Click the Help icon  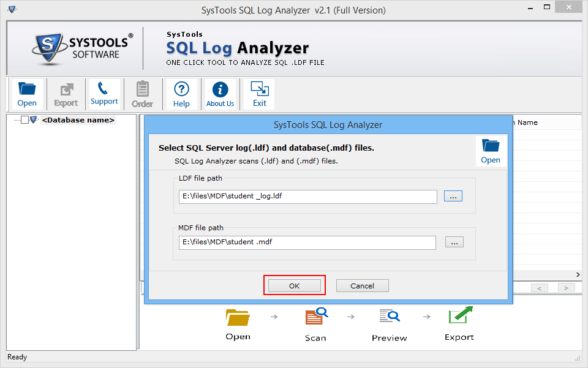(x=182, y=93)
